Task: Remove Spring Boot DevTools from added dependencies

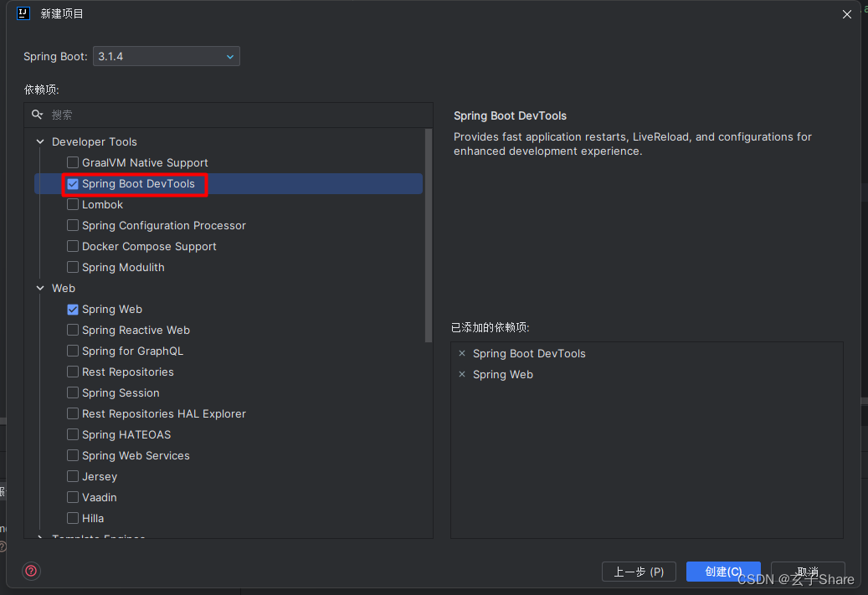Action: point(462,353)
